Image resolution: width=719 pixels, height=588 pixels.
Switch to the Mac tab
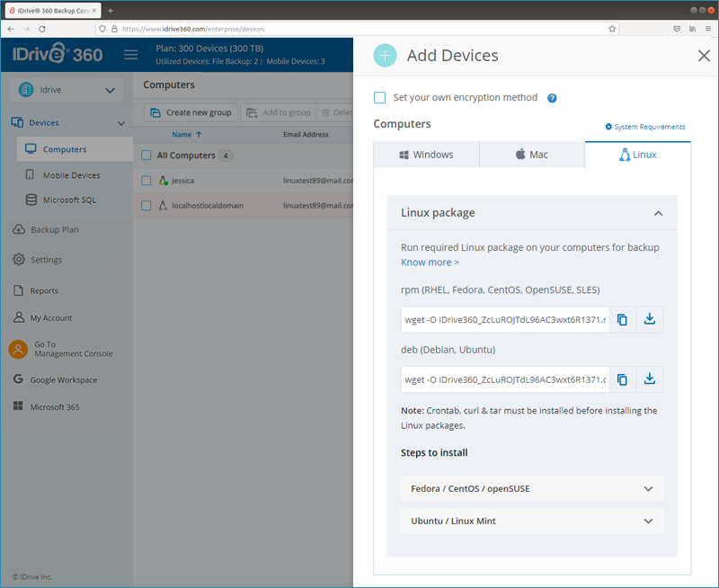pos(532,155)
